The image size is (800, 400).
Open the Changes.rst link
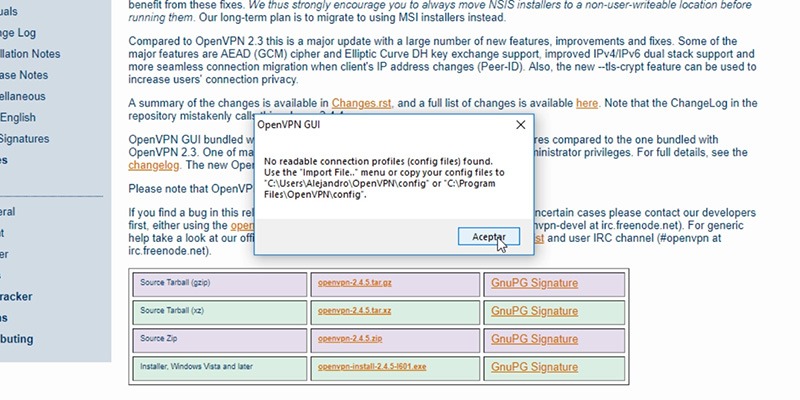[361, 104]
